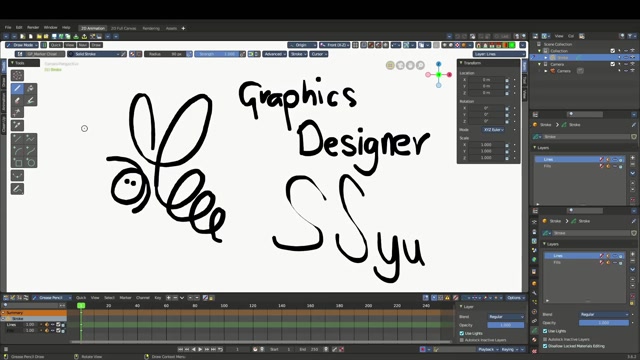The height and width of the screenshot is (360, 640).
Task: Click the End frame field
Action: (x=310, y=349)
